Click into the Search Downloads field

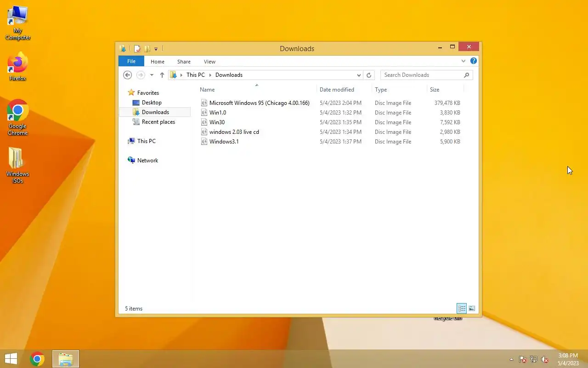click(422, 75)
